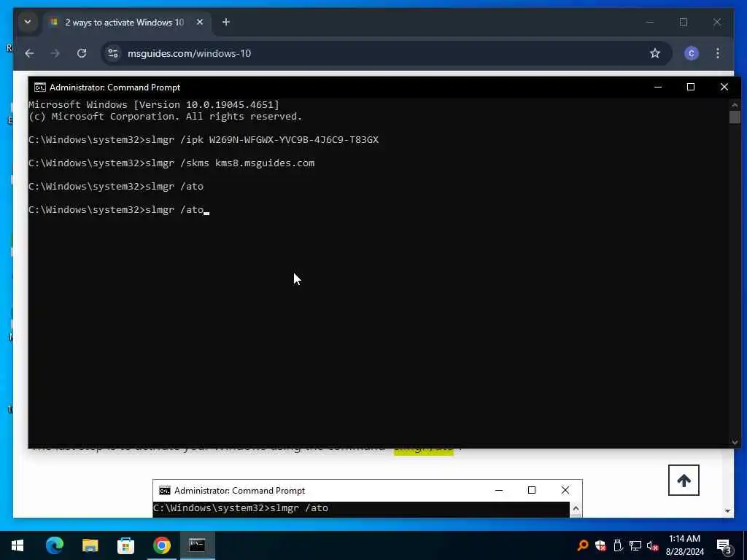Open the notification center icon

click(x=724, y=545)
